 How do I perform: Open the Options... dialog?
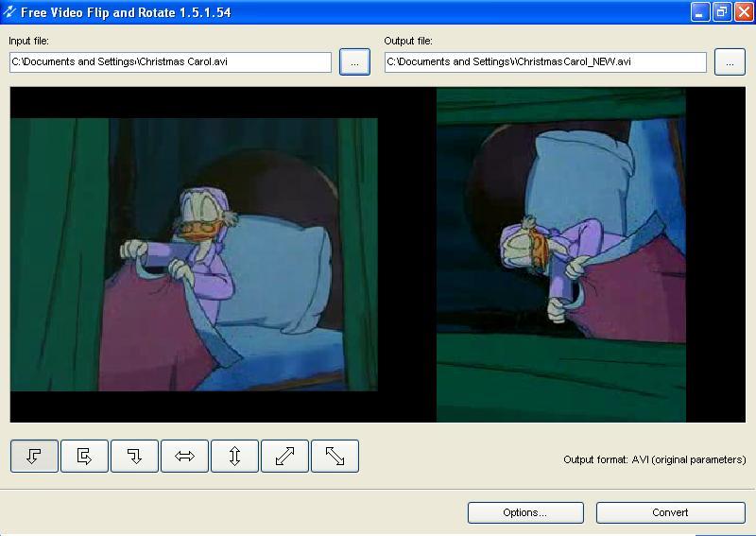tap(525, 512)
